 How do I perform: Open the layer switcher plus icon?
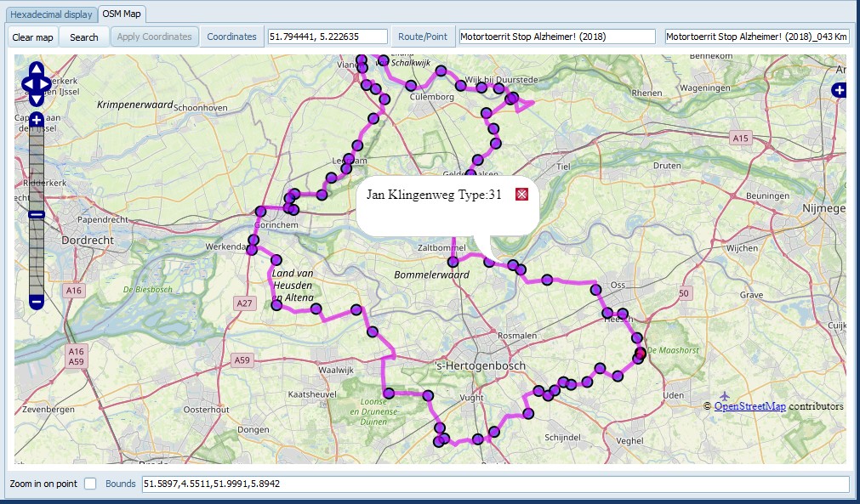(839, 90)
